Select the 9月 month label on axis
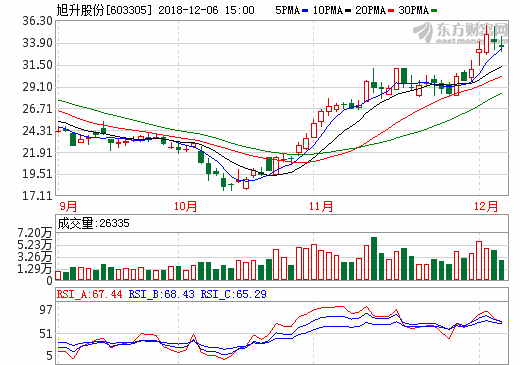Screen dimensions: 520x365 [x=68, y=206]
